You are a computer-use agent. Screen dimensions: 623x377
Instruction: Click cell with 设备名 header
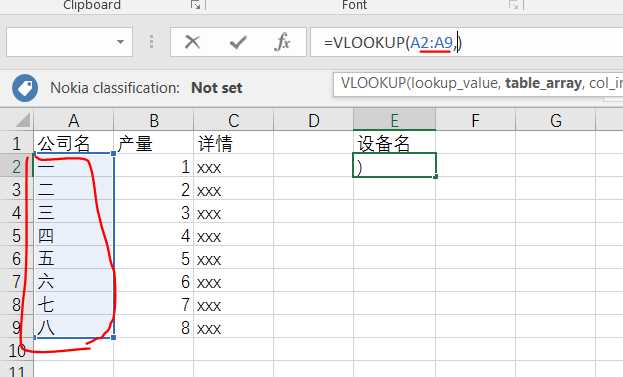(x=395, y=143)
